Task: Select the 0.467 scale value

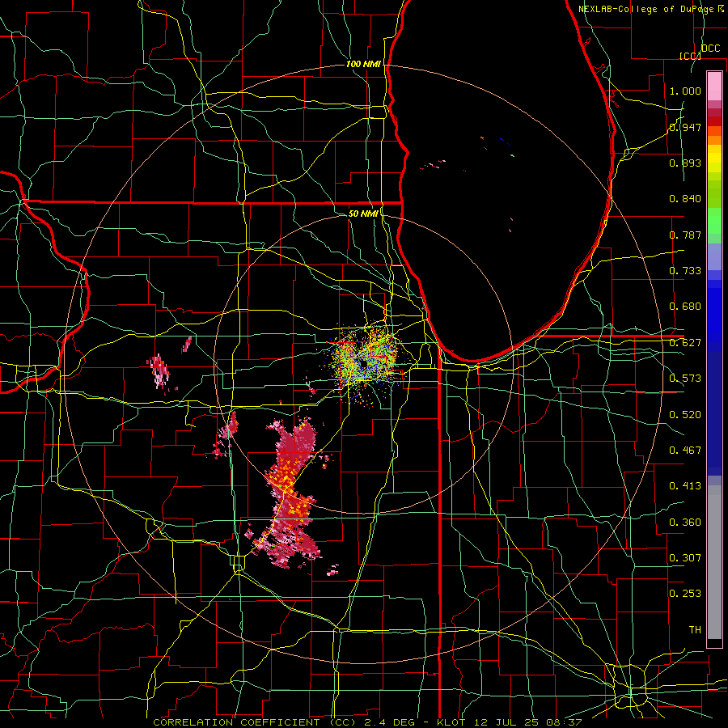Action: pyautogui.click(x=685, y=450)
